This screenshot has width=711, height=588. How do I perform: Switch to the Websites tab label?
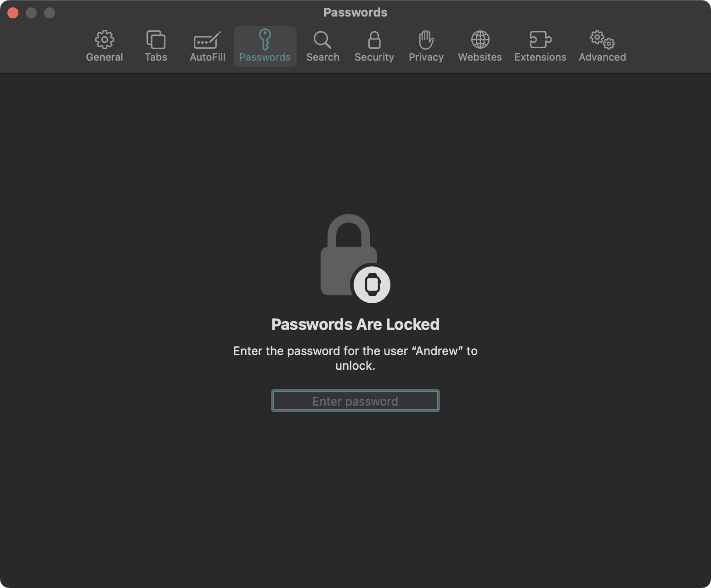click(x=480, y=57)
